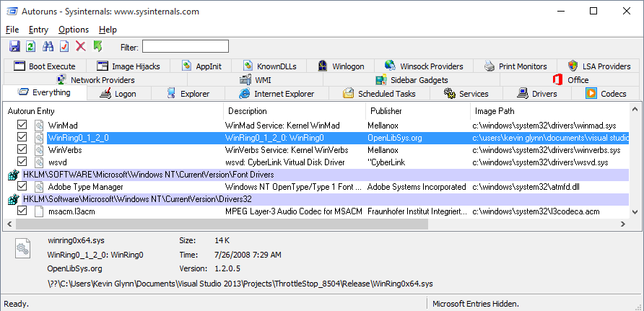The width and height of the screenshot is (644, 311).
Task: Open the Entry menu
Action: (38, 30)
